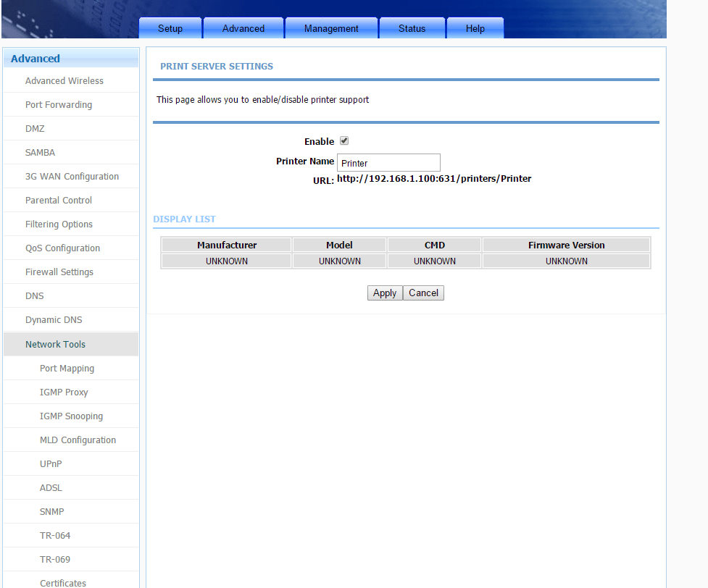Select IGMP Snooping submenu item
Image resolution: width=708 pixels, height=588 pixels.
(x=71, y=416)
